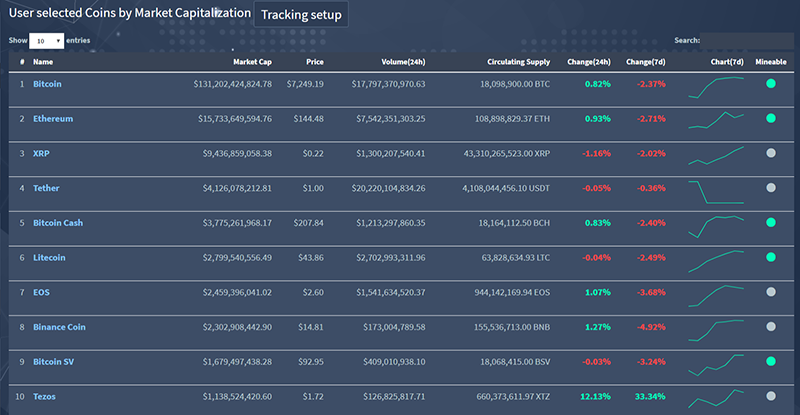Select Bitcoin SV market cap $1,679,497,438.28
The image size is (800, 415).
pos(237,362)
